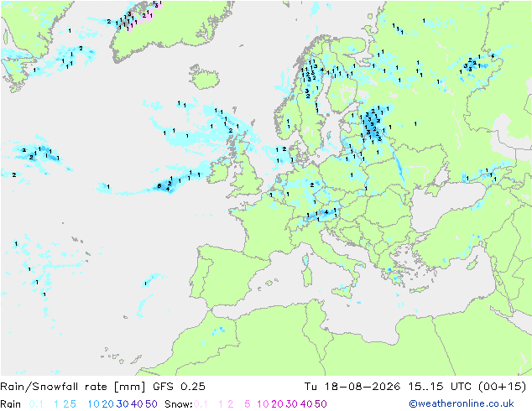This screenshot has height=411, width=532.
Task: Pick the Rain legend value 10
Action: [93, 404]
